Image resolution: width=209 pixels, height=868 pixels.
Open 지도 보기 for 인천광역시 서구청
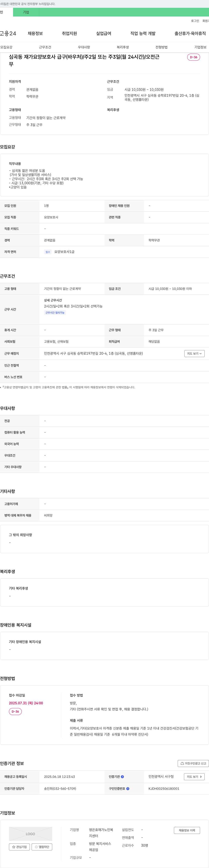194,777
